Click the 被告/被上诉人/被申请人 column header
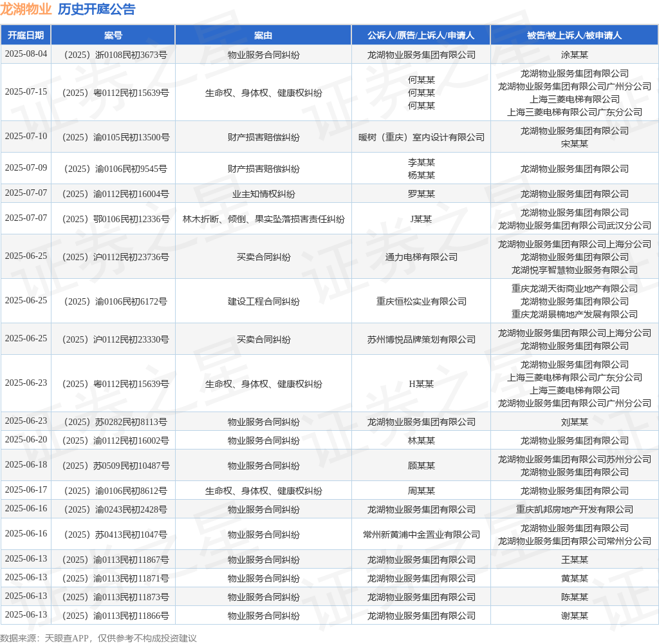The image size is (659, 644). point(574,35)
